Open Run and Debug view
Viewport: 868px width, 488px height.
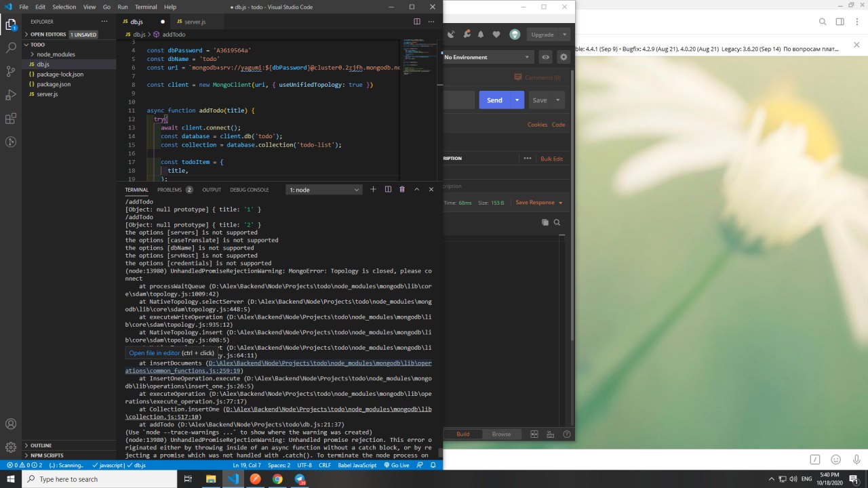click(11, 95)
